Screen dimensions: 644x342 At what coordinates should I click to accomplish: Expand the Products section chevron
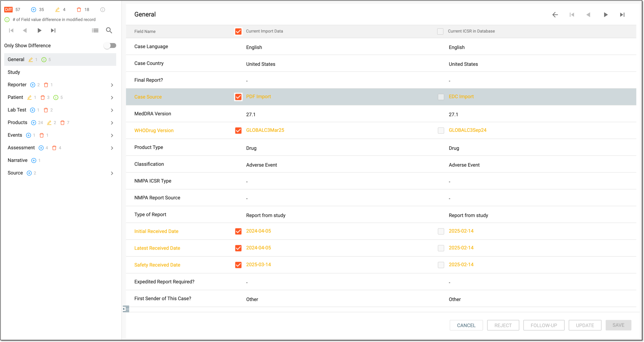coord(112,123)
